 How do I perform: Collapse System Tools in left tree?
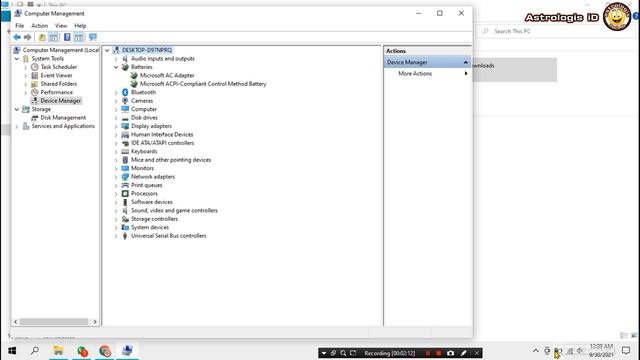point(17,59)
